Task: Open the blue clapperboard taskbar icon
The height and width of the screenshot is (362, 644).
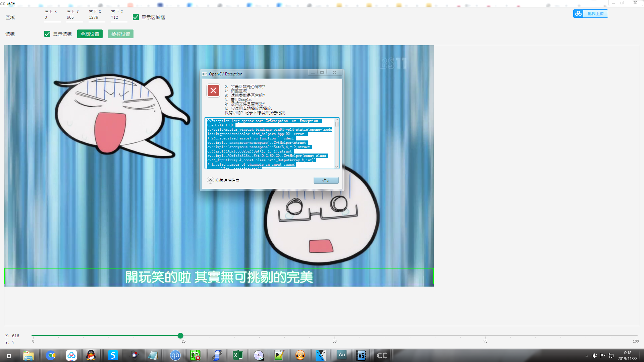Action: pos(321,355)
